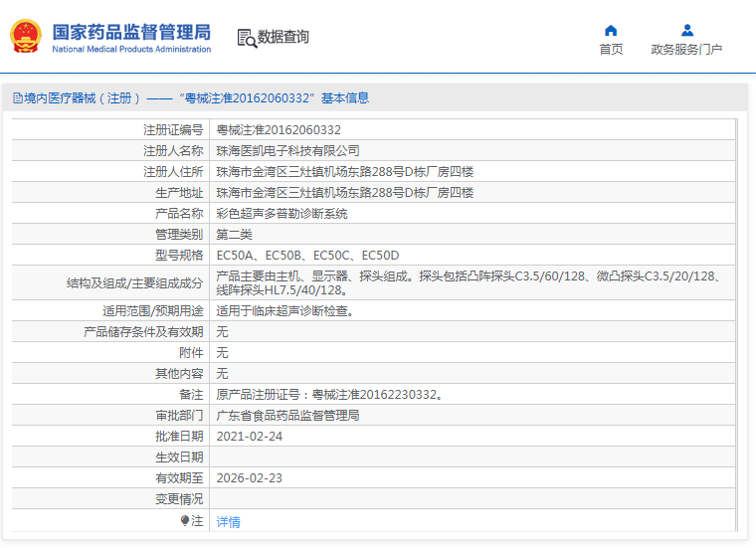756x548 pixels.
Task: Click the 首页 label
Action: click(x=611, y=49)
